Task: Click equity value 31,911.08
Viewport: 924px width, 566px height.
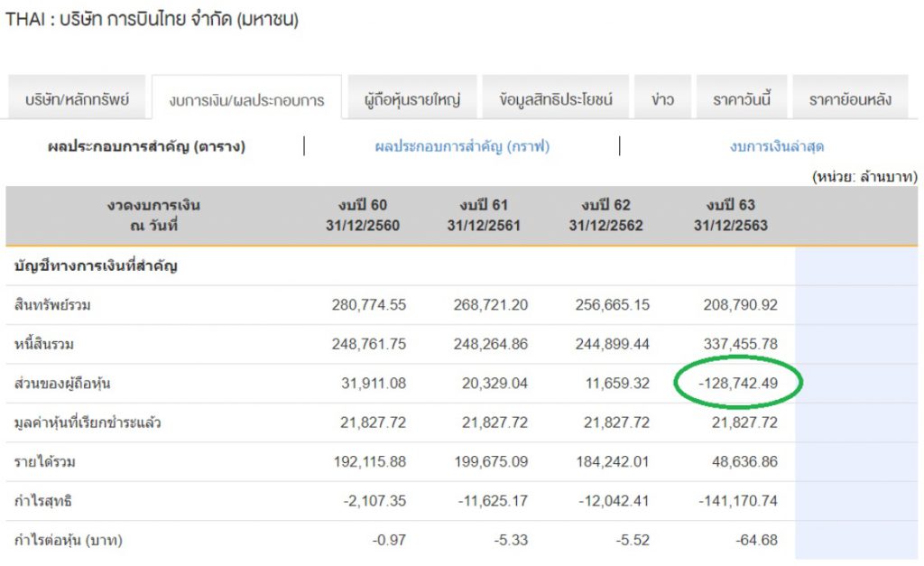Action: coord(374,384)
